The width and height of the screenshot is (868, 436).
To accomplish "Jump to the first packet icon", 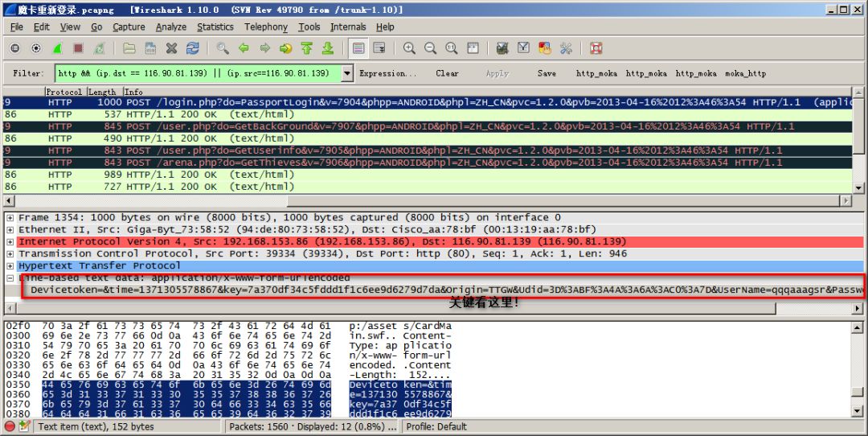I will (307, 48).
